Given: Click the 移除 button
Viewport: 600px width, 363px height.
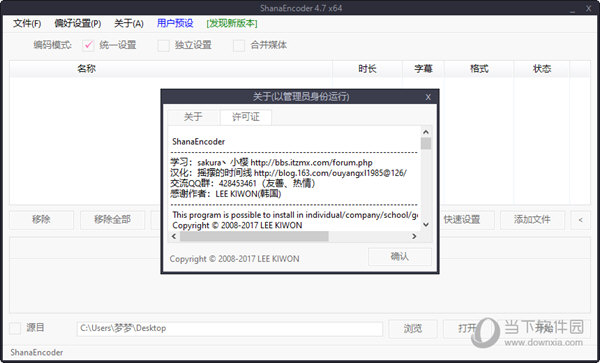Looking at the screenshot, I should (41, 220).
